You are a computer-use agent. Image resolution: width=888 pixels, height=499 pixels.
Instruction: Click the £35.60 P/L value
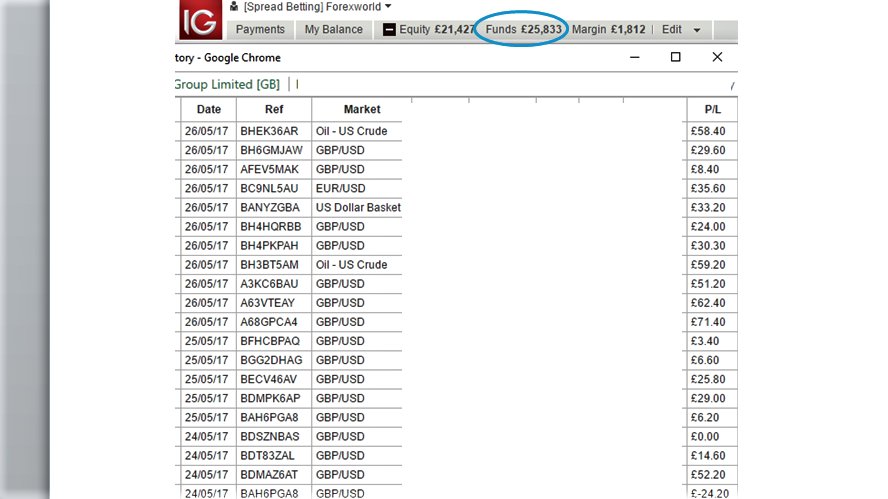(x=708, y=189)
